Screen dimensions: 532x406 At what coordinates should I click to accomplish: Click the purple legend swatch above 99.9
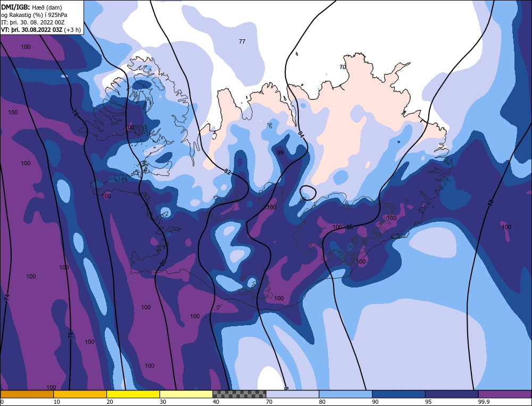click(505, 394)
